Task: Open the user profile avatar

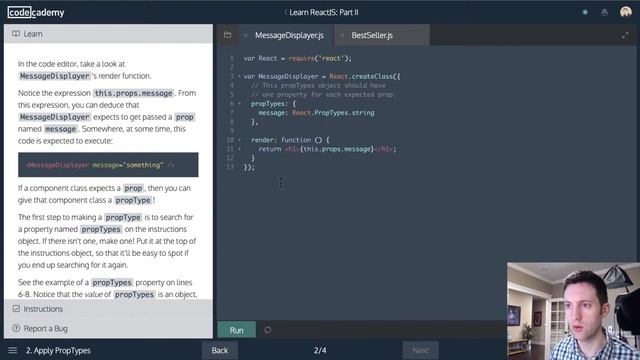Action: (x=625, y=12)
